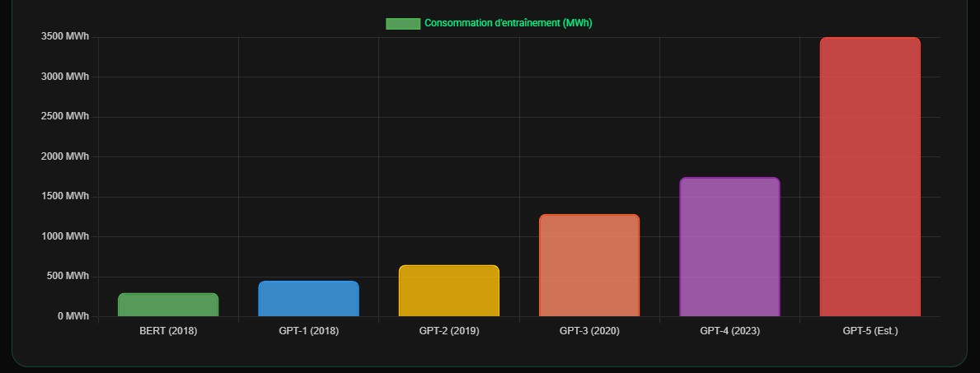Viewport: 980px width, 373px height.
Task: Select the green BERT (2018) bar
Action: coord(168,305)
